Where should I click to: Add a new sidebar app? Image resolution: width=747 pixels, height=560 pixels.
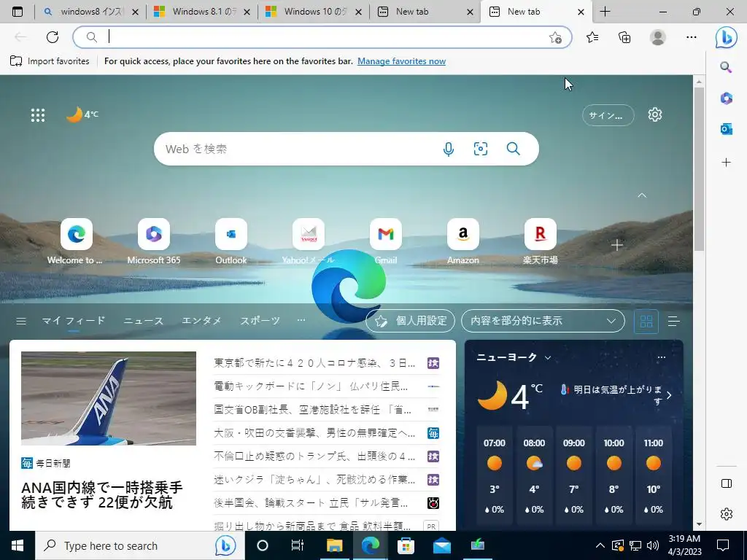coord(726,163)
